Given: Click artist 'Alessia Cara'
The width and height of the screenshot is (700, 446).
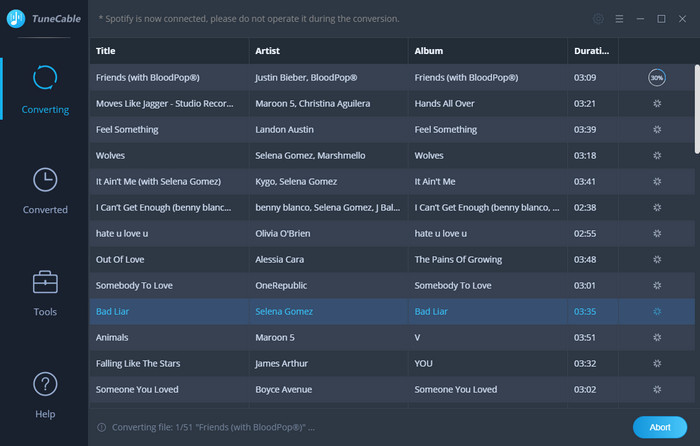Looking at the screenshot, I should (279, 259).
